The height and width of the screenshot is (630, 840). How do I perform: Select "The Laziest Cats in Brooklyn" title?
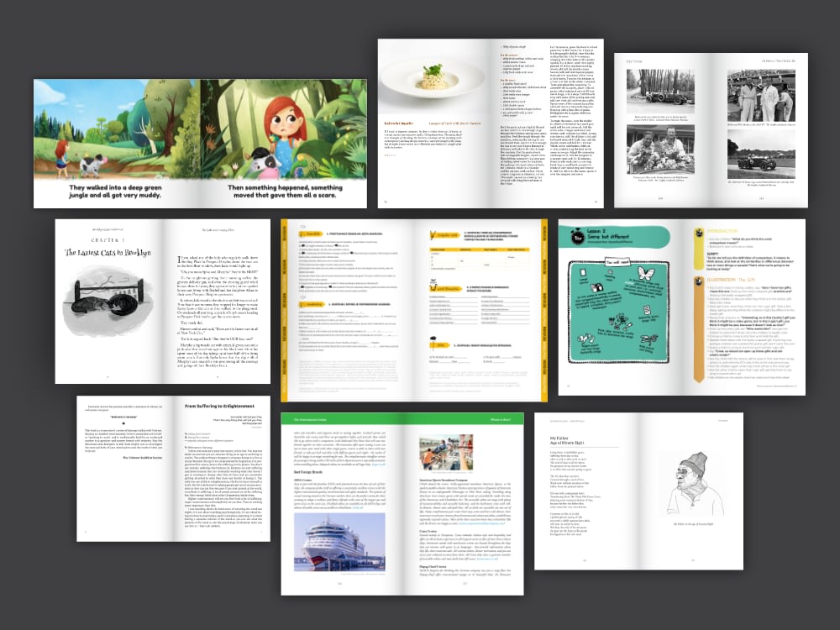point(108,252)
